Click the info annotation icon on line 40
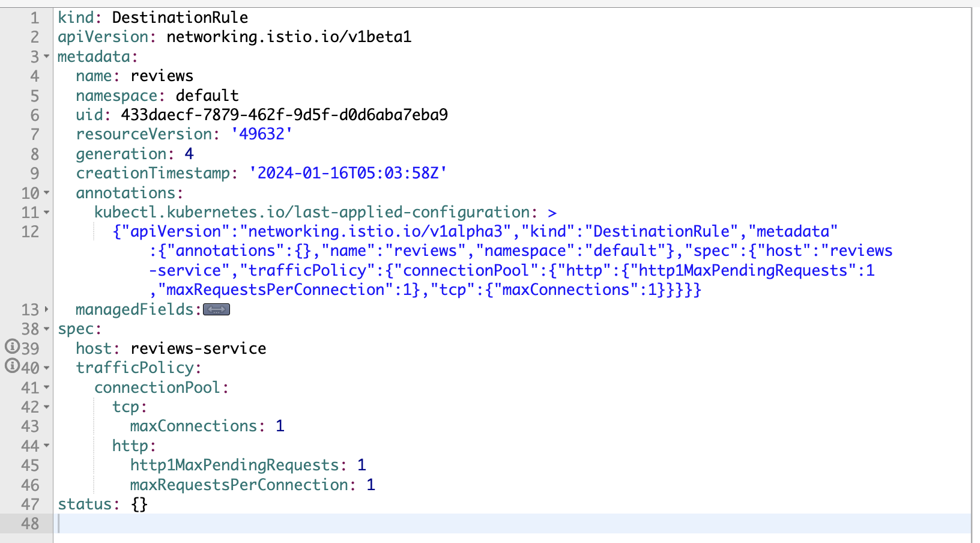The height and width of the screenshot is (543, 980). pyautogui.click(x=12, y=366)
